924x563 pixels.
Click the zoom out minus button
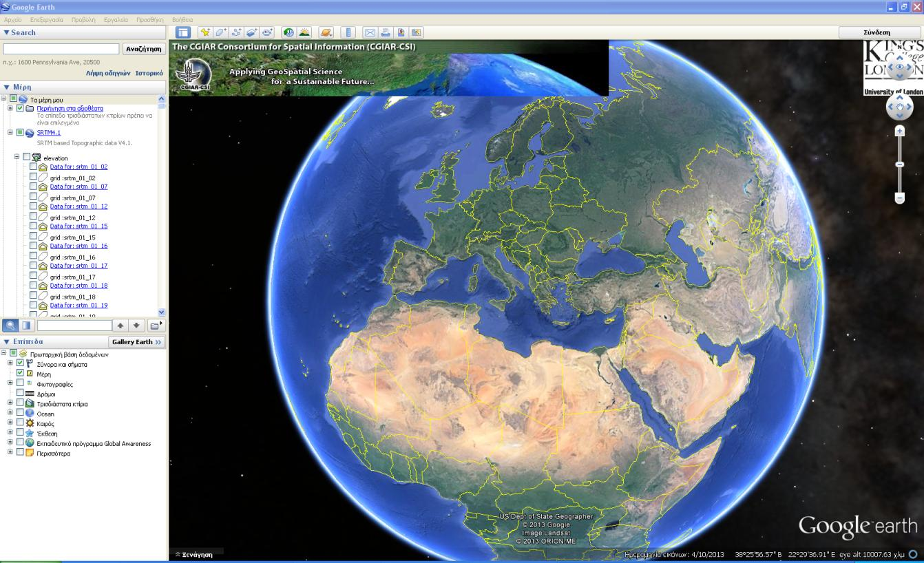click(899, 198)
